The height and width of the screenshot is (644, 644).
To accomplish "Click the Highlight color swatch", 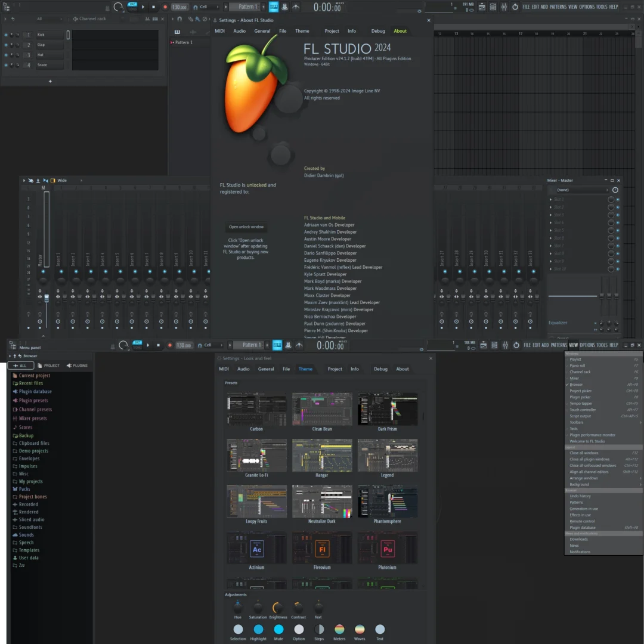I will coord(258,629).
